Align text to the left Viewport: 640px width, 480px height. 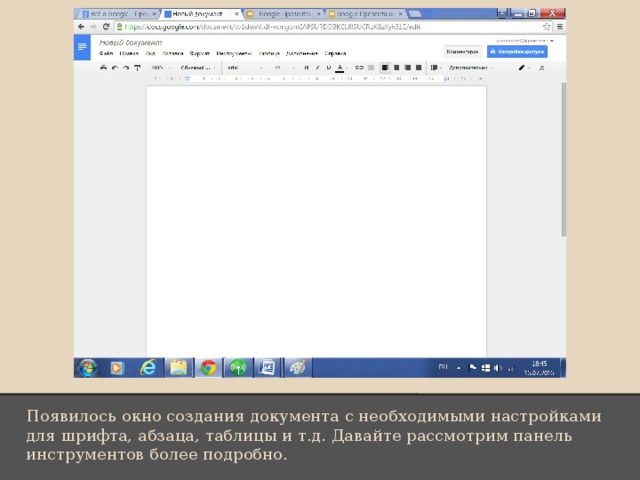click(385, 68)
